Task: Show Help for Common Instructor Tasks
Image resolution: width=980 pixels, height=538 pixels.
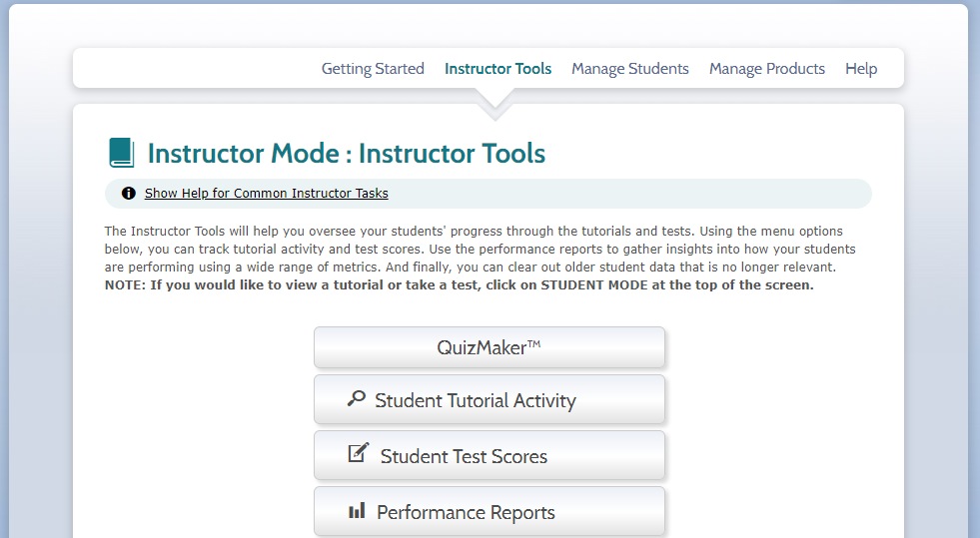Action: (266, 194)
